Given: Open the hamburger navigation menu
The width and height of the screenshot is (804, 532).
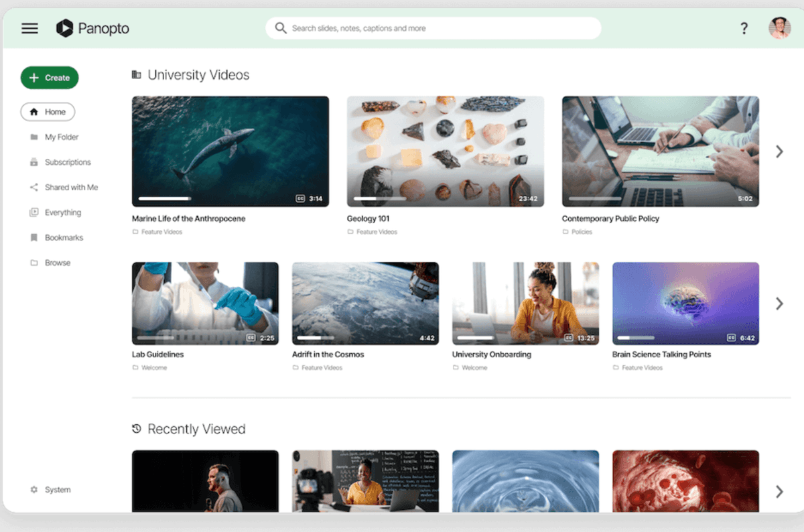Looking at the screenshot, I should [29, 28].
